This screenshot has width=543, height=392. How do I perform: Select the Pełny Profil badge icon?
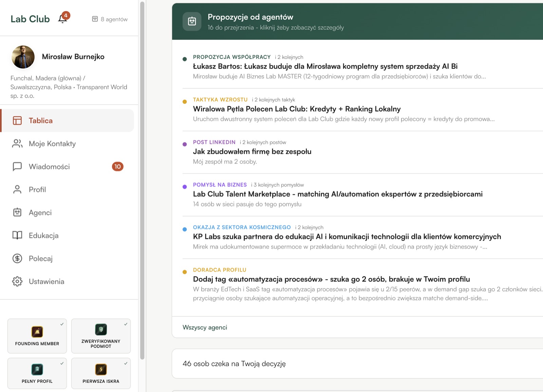click(37, 369)
